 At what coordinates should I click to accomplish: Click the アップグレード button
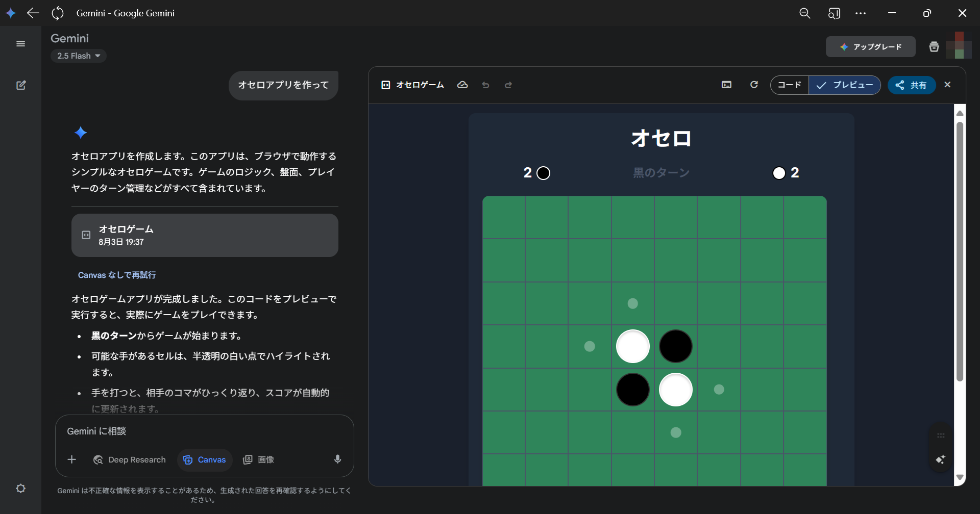871,47
